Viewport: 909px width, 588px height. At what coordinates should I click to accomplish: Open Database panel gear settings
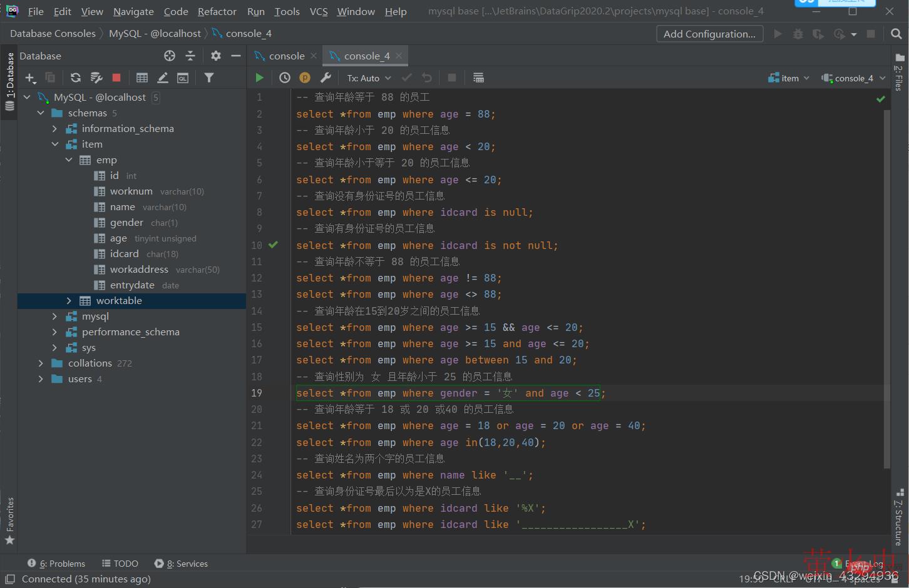(216, 56)
